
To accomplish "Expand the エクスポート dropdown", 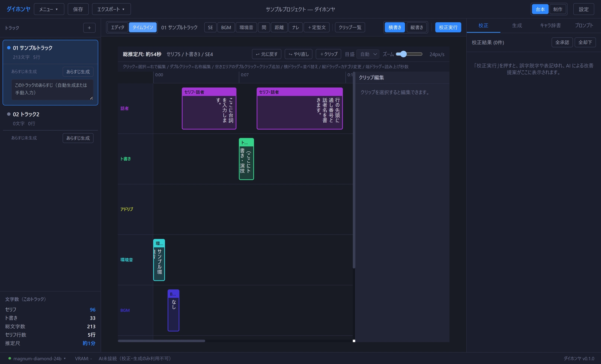I will pos(111,9).
